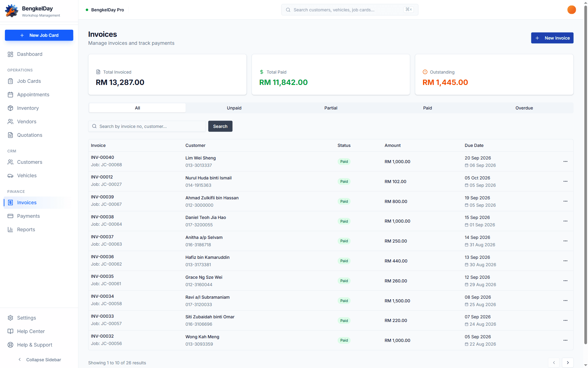
Task: Collapse the sidebar
Action: [x=39, y=360]
